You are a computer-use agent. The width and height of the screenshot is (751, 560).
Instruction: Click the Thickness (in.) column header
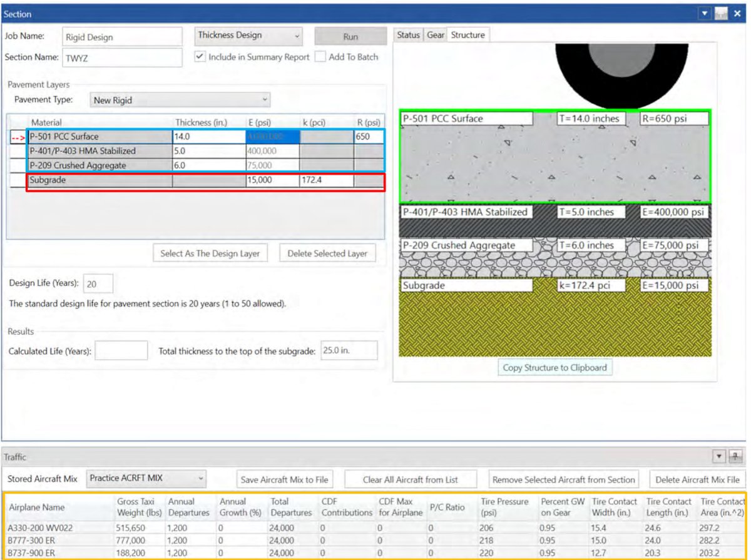[x=209, y=122]
